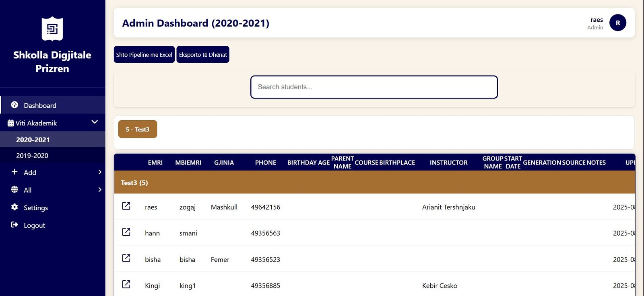Open the Add menu item
The image size is (644, 296).
pos(53,172)
